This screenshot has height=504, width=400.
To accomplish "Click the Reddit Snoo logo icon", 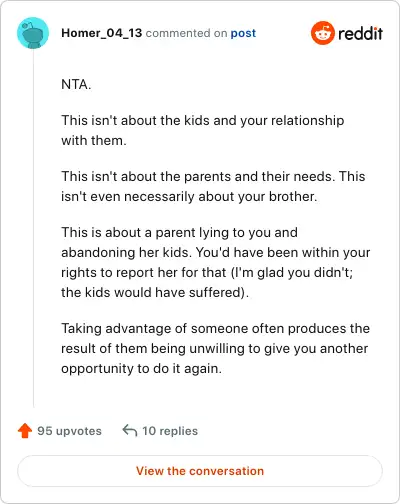I will pyautogui.click(x=322, y=33).
